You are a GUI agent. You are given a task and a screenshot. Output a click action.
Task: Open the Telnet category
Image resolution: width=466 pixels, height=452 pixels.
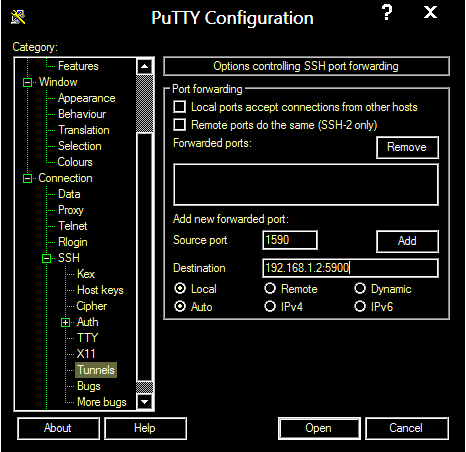pos(73,226)
